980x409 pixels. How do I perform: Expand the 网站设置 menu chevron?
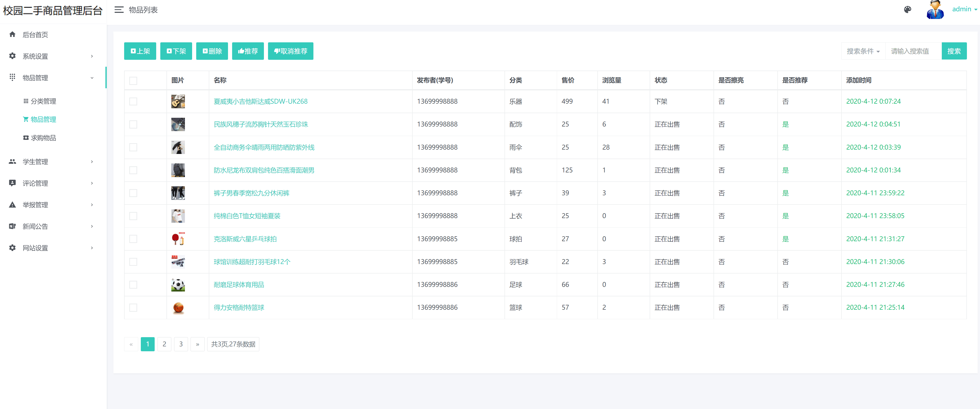(92, 248)
